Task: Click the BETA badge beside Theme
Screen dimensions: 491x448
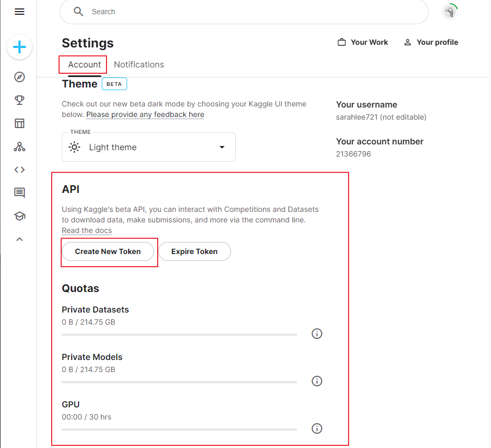Action: click(x=114, y=84)
